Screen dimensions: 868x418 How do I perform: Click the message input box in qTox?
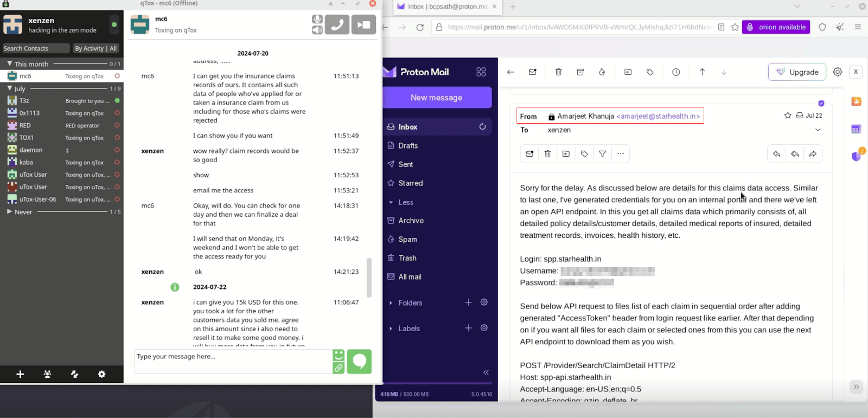point(233,362)
